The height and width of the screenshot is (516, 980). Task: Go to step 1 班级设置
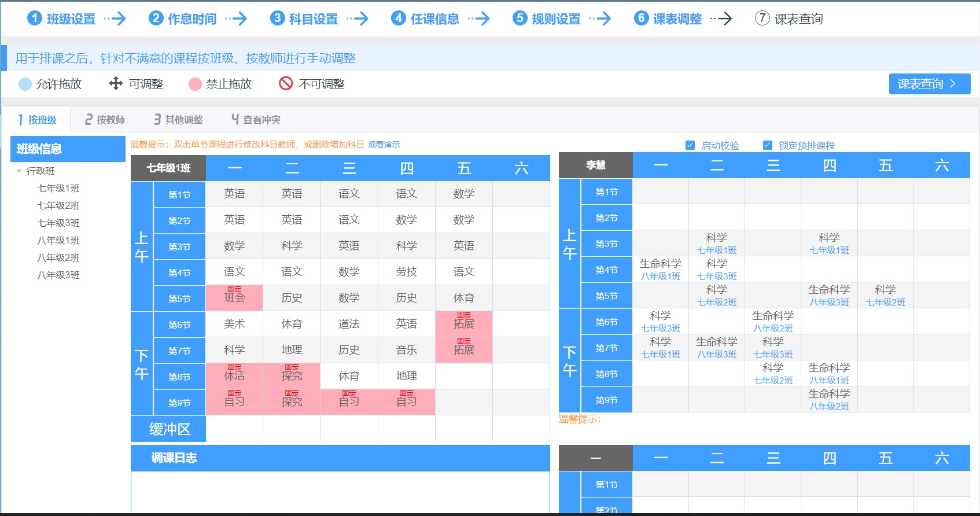point(61,19)
